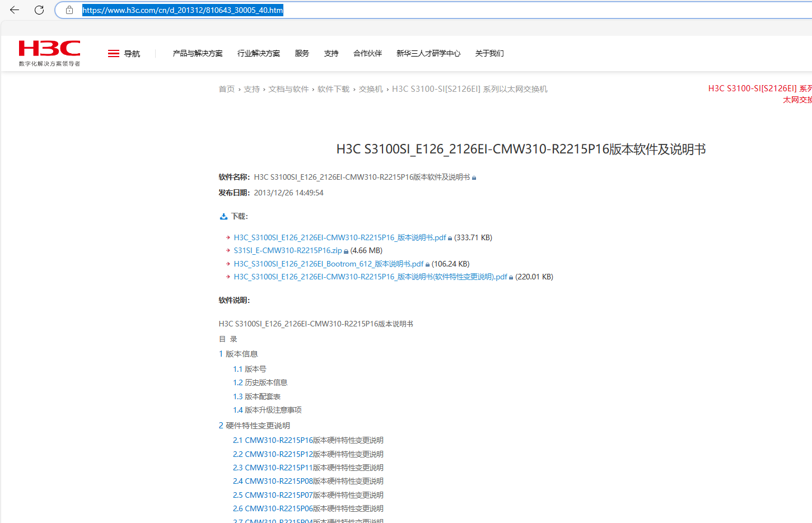812x523 pixels.
Task: Click the site lock icon in address bar
Action: (x=69, y=10)
